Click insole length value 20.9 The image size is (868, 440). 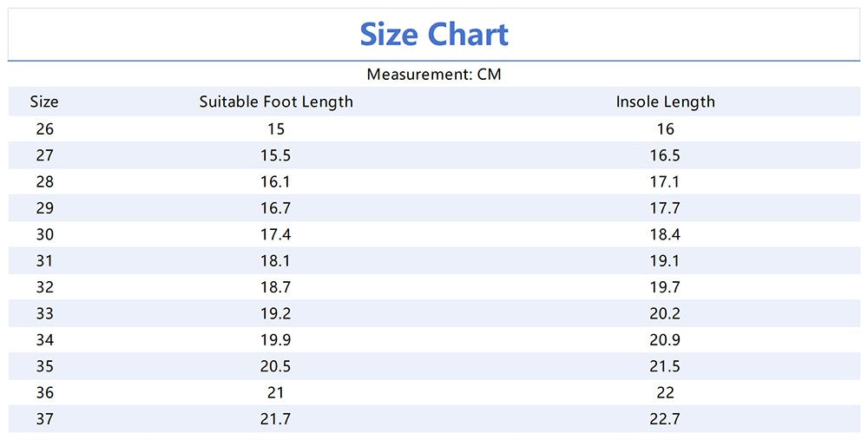click(665, 340)
